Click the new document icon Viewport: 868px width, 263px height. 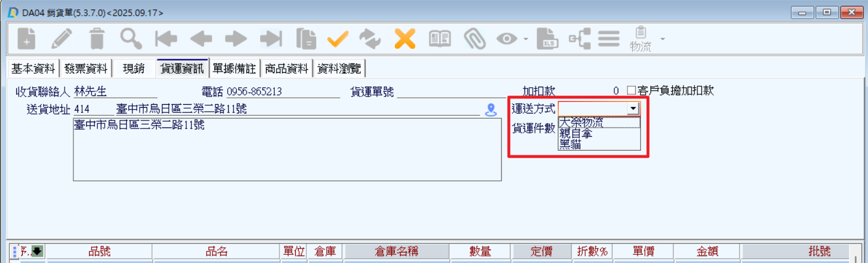pyautogui.click(x=26, y=39)
